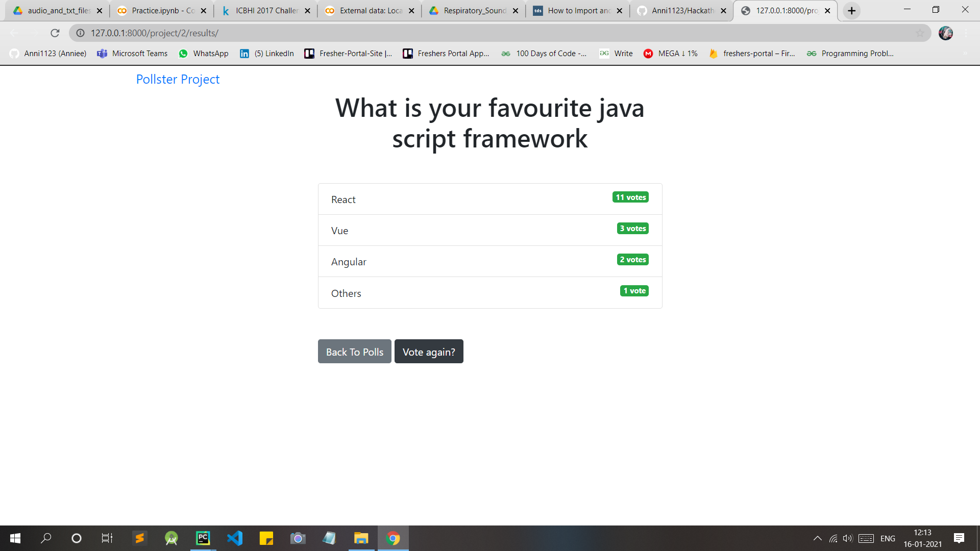Click the site information icon before URL
This screenshot has height=551, width=980.
pyautogui.click(x=80, y=33)
